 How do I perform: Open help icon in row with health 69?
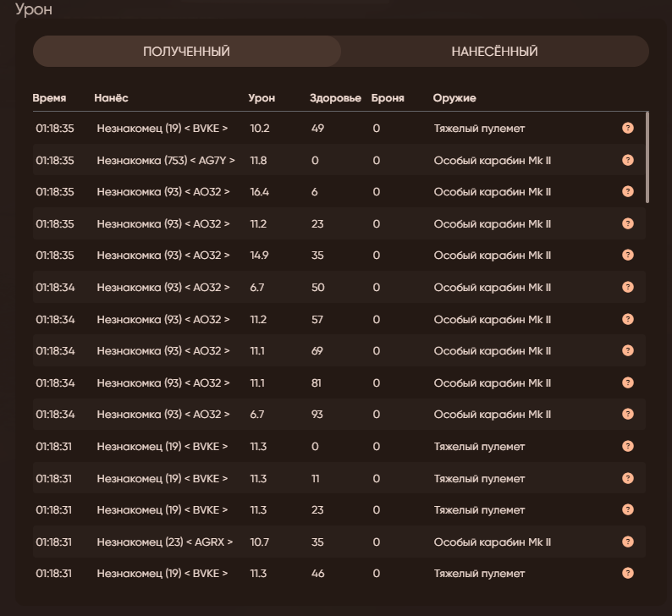[x=628, y=350]
